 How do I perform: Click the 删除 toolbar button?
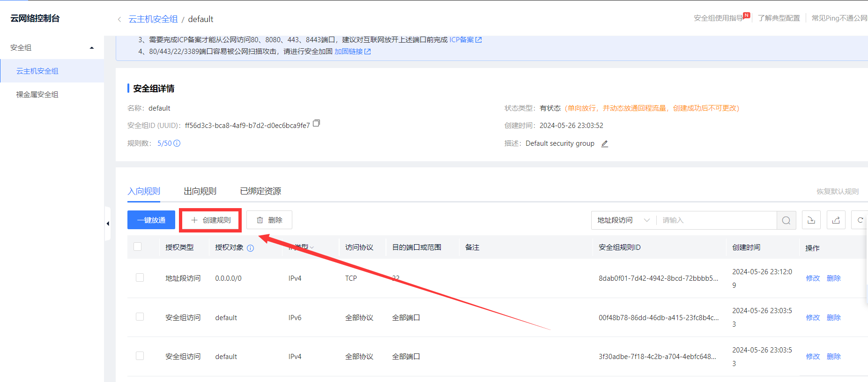pos(269,220)
